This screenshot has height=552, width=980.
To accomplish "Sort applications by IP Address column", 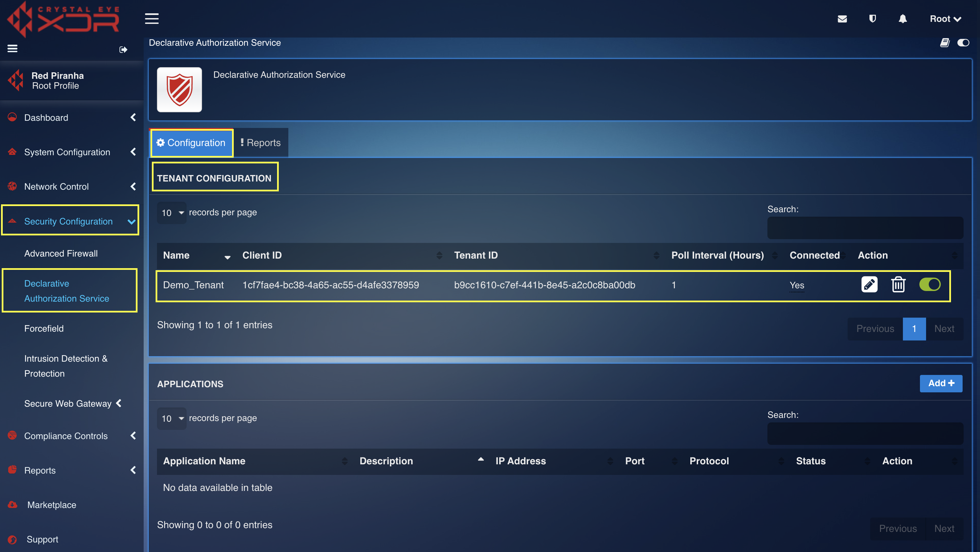I will pos(554,461).
